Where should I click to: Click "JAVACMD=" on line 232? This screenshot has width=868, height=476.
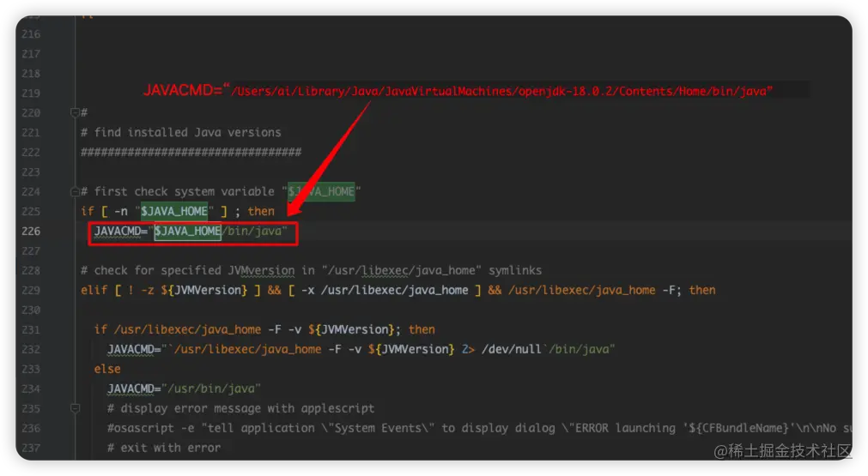(134, 349)
